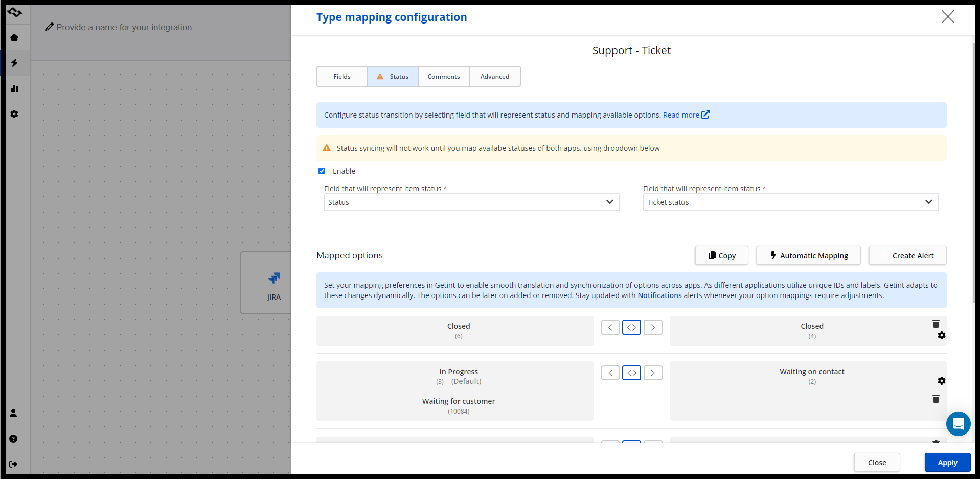Image resolution: width=980 pixels, height=479 pixels.
Task: Delete the Waiting on contact mapping
Action: pyautogui.click(x=936, y=399)
